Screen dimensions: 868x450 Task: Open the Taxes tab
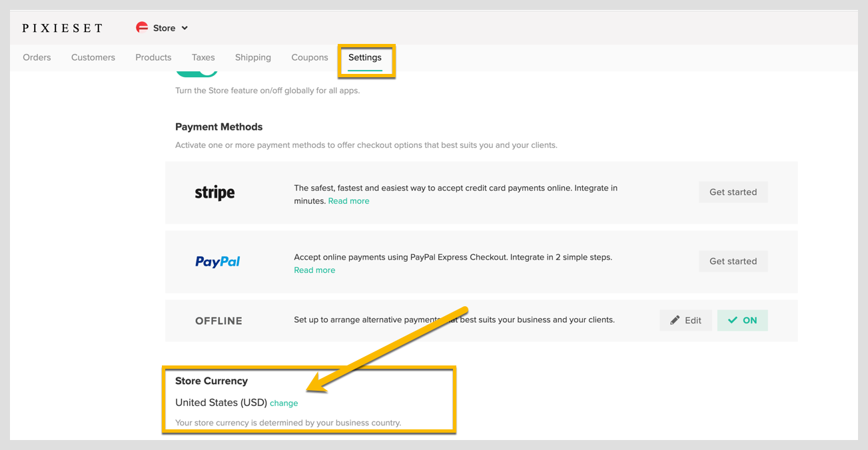click(203, 57)
